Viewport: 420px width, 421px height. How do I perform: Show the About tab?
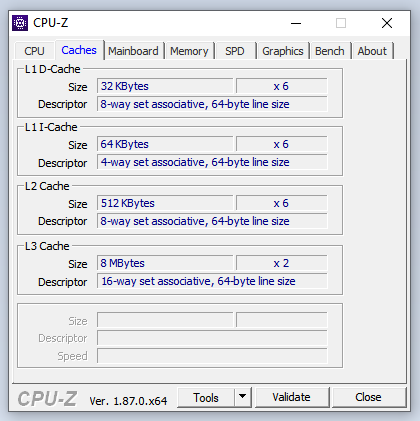tap(372, 51)
